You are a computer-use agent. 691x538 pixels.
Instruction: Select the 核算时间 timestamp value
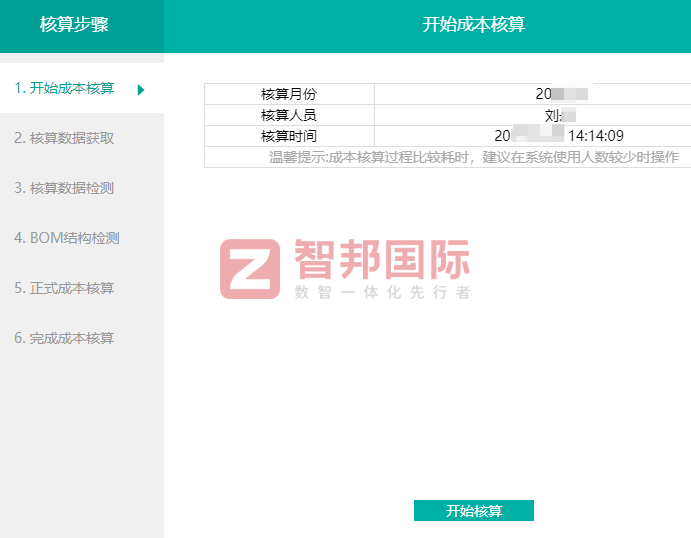tap(560, 136)
